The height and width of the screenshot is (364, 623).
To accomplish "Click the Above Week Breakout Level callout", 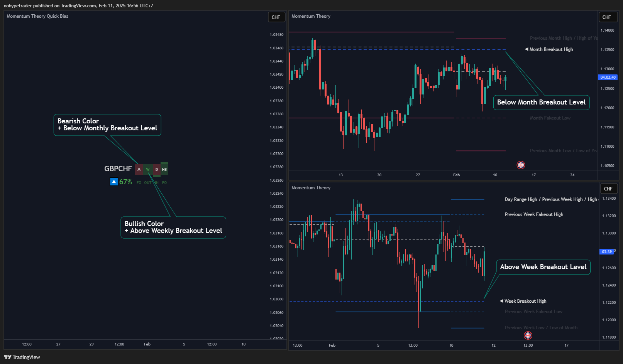I will point(543,267).
